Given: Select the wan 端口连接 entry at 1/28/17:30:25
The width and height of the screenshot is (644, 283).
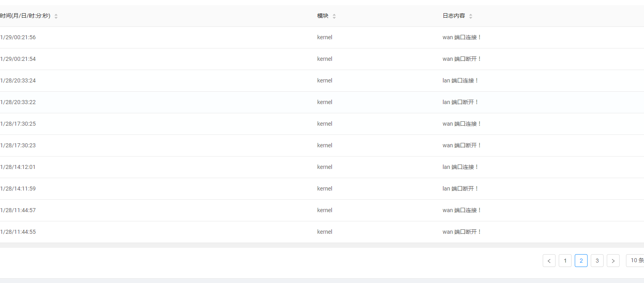Looking at the screenshot, I should click(x=461, y=124).
